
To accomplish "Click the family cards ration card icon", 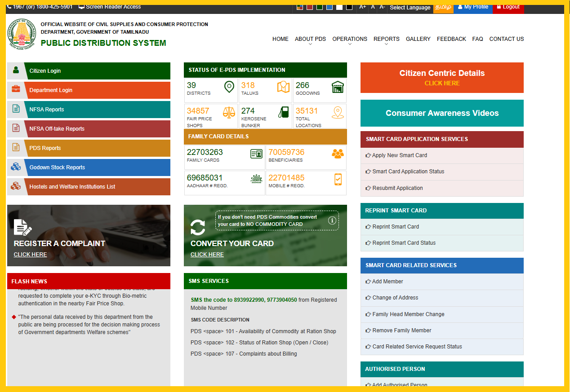I will pyautogui.click(x=256, y=154).
